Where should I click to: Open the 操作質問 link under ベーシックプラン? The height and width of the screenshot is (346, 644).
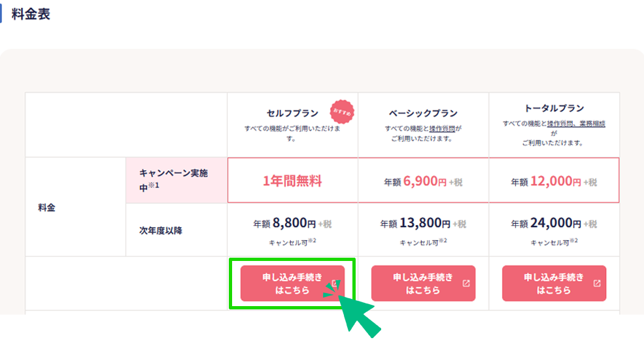click(442, 129)
